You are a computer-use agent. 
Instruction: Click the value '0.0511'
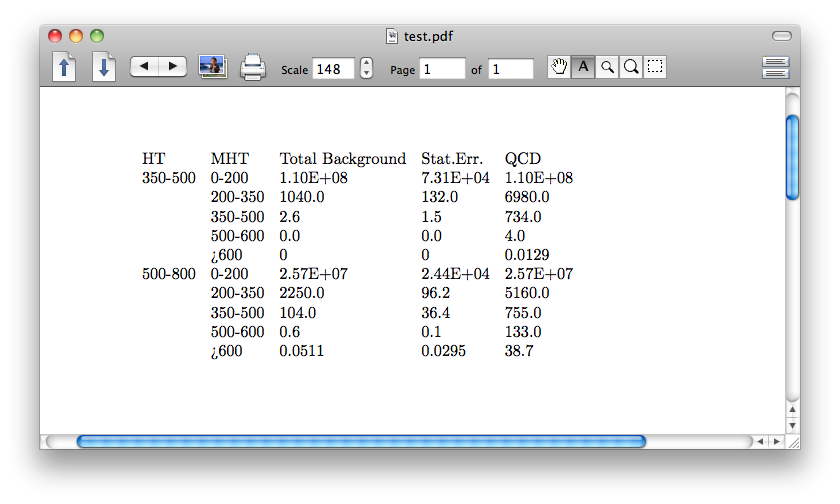tap(302, 351)
